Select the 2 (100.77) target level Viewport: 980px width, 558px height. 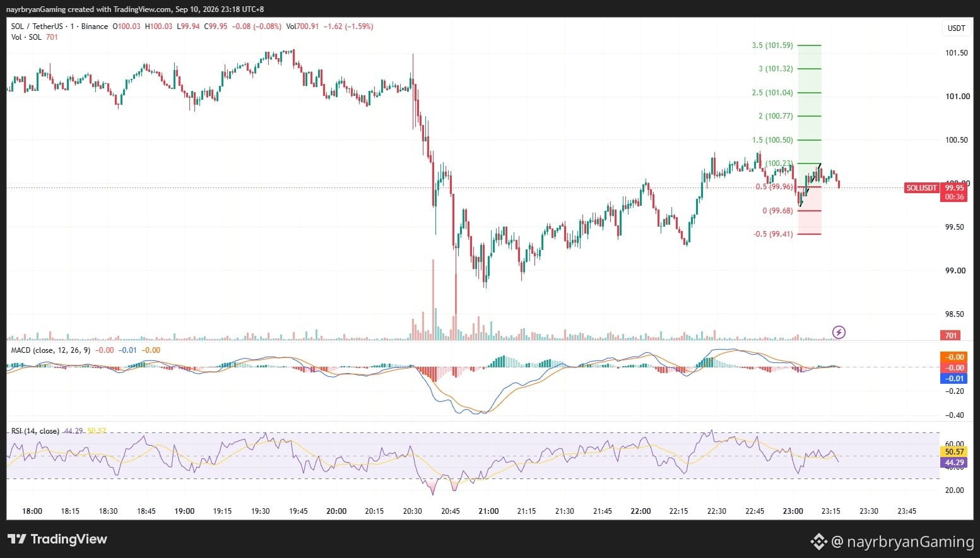776,116
